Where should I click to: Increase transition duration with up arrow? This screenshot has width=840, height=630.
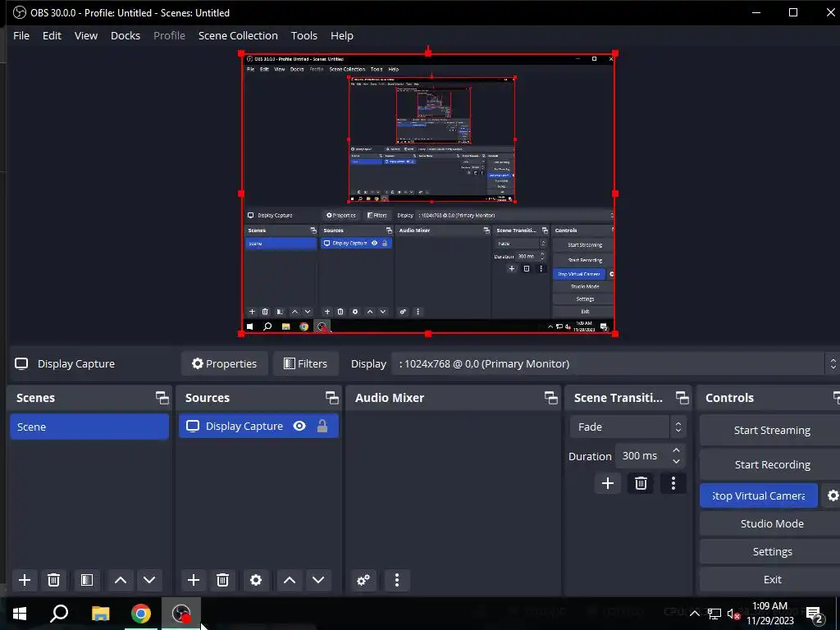tap(676, 450)
